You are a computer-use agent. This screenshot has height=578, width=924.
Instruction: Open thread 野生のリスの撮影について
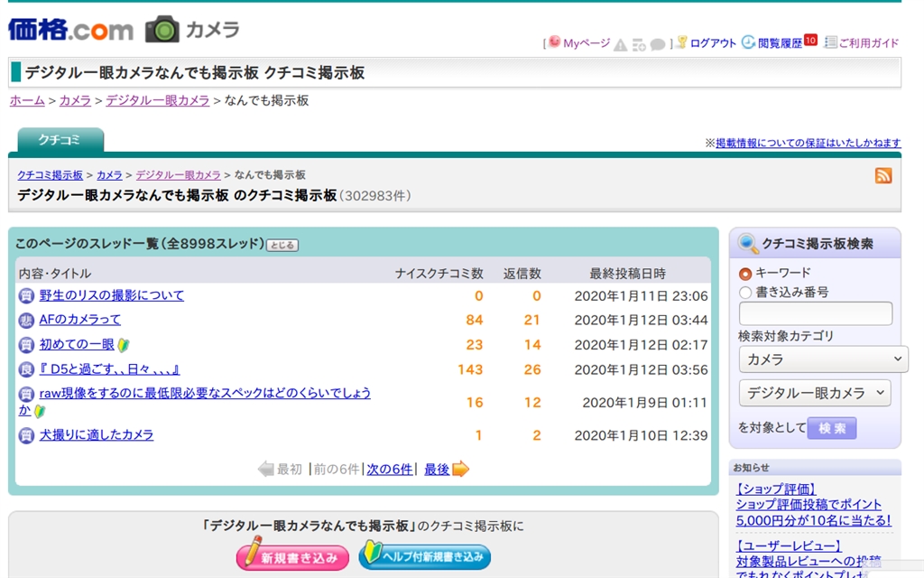point(111,295)
